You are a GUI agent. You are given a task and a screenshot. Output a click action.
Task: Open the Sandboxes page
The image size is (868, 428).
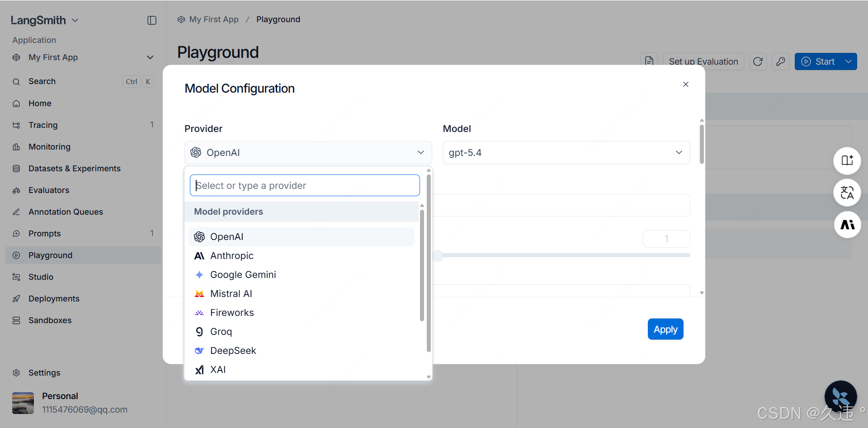[83, 320]
